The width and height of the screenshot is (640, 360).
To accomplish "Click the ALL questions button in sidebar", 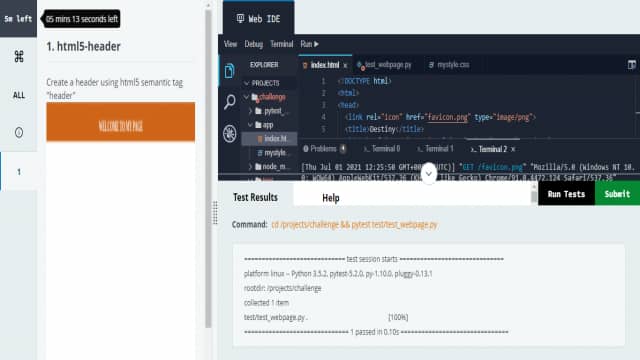I will click(19, 95).
